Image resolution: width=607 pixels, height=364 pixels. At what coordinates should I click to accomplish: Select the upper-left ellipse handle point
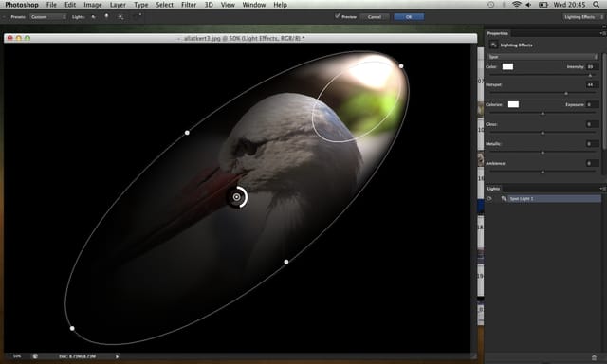(x=187, y=133)
